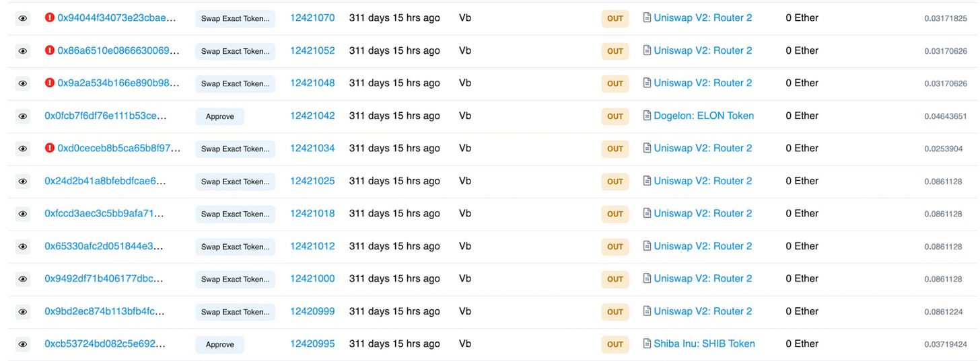Open transaction hash 0xfccd3aec3c5bb9afa71
Screen dimensions: 980x361
(104, 213)
